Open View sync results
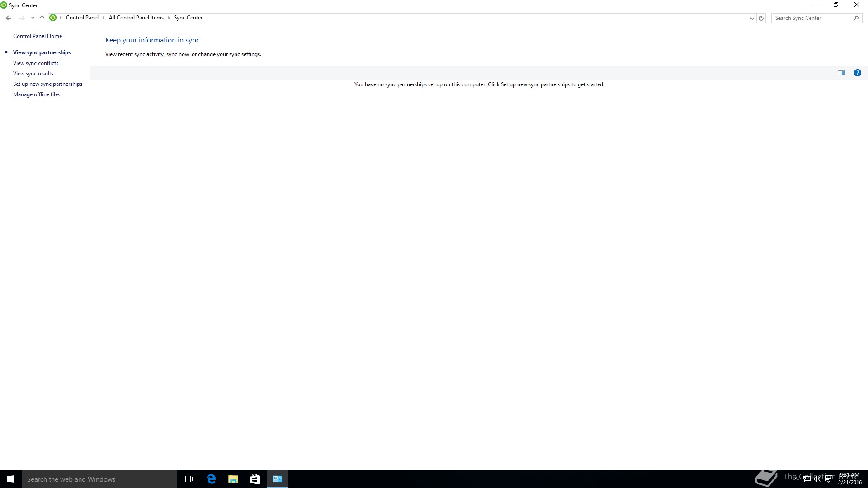Screen dimensions: 868x488 pos(33,74)
